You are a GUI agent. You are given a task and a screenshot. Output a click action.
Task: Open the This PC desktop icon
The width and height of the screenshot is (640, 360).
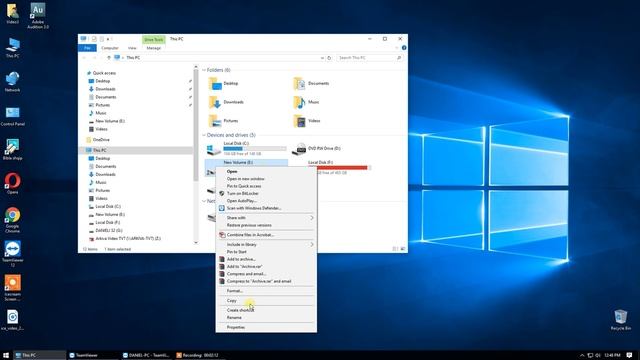coord(12,47)
